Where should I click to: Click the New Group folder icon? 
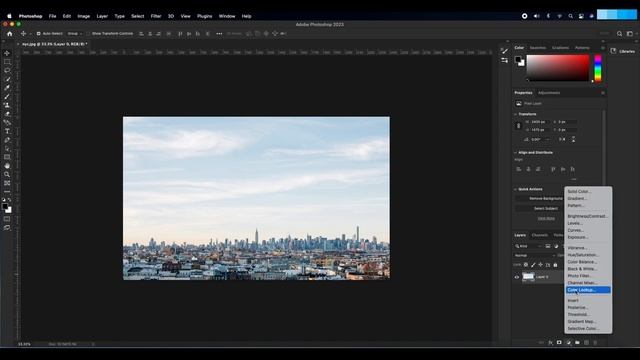pos(577,343)
